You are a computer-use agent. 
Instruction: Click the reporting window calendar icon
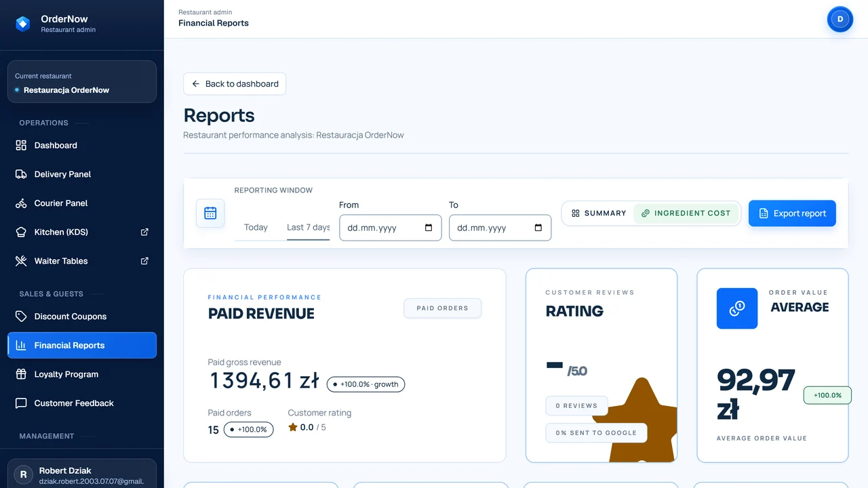[210, 213]
